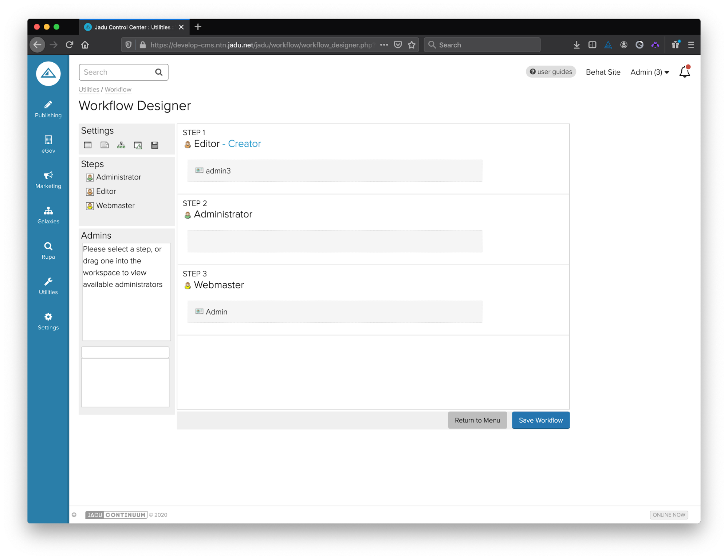The height and width of the screenshot is (560, 728).
Task: Click the window warning icon in Settings
Action: coord(138,145)
